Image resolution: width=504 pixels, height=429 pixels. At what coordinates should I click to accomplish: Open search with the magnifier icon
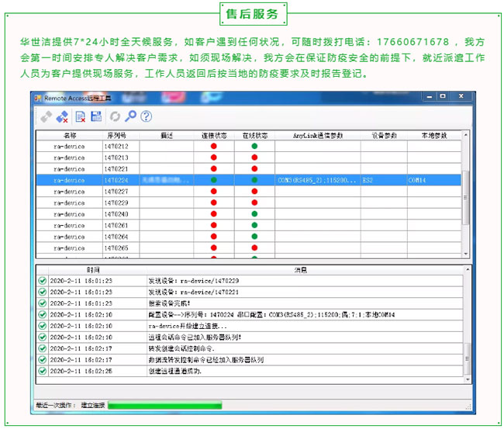pos(130,116)
